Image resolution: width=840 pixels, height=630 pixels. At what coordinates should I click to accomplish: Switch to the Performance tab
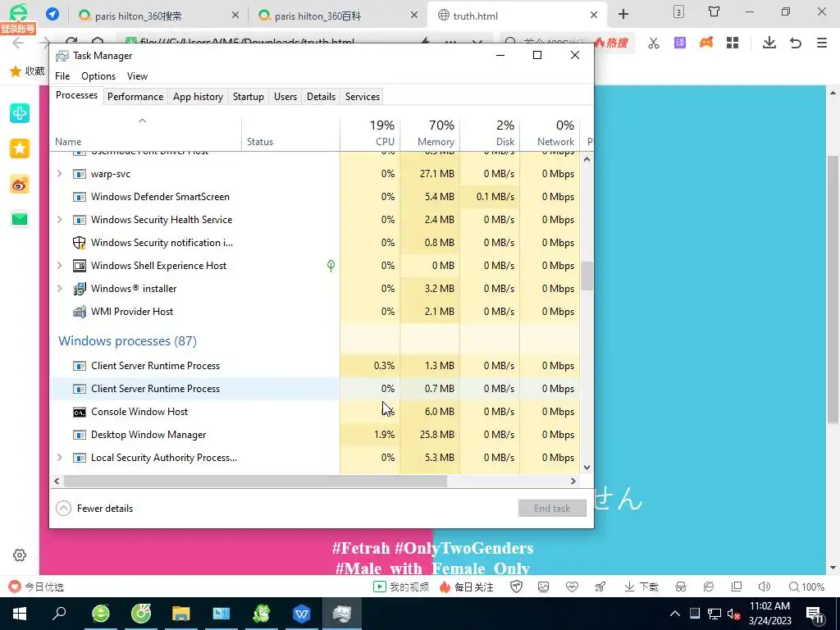coord(135,97)
